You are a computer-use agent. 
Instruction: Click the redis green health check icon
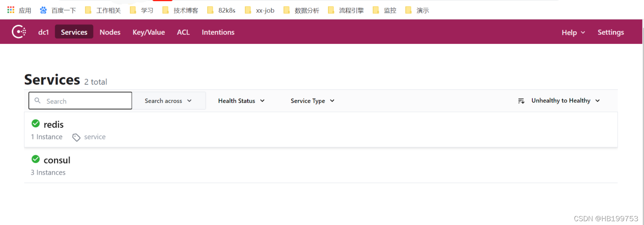point(36,123)
